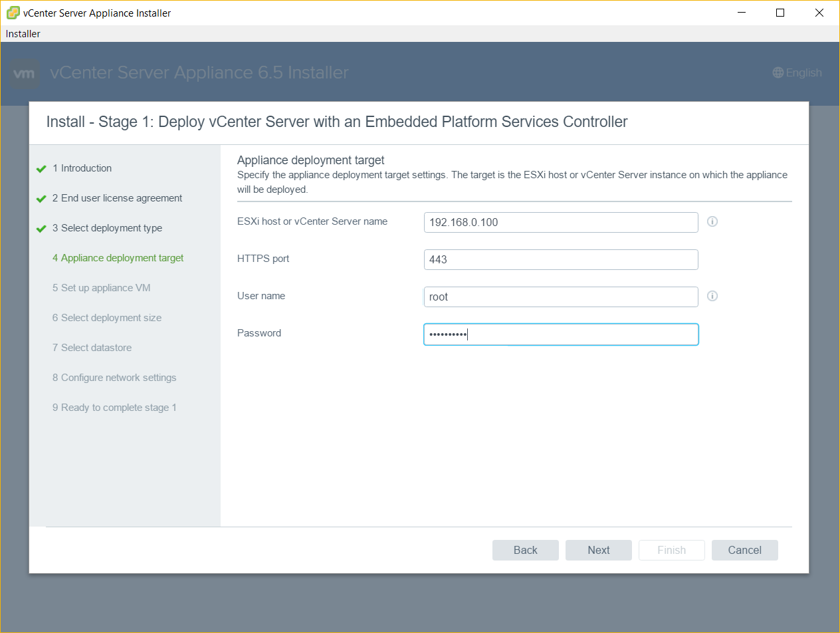Cancel the installation wizard

point(745,550)
